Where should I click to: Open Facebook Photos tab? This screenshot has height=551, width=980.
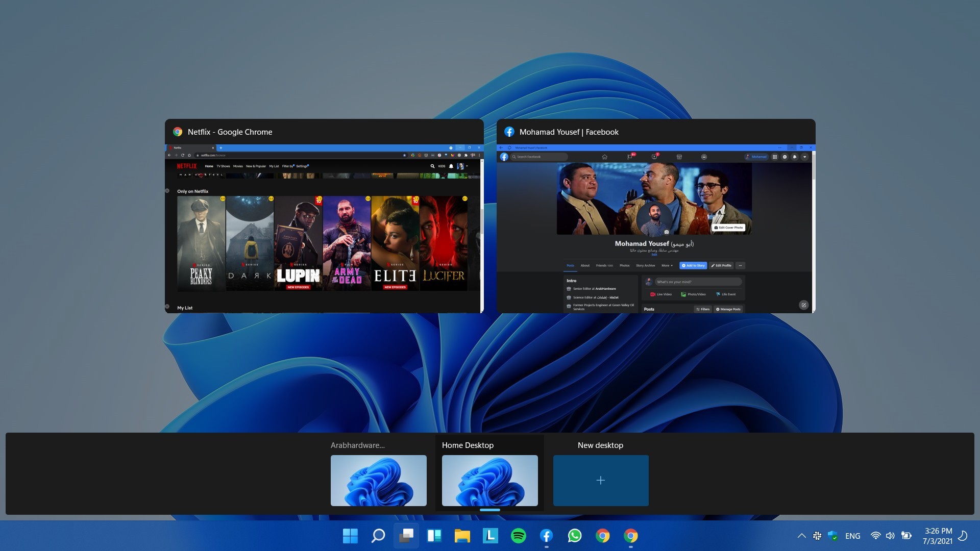[624, 265]
